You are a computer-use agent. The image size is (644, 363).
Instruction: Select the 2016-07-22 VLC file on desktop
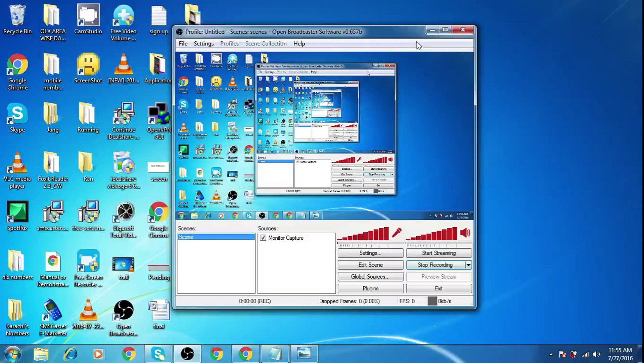tap(88, 314)
